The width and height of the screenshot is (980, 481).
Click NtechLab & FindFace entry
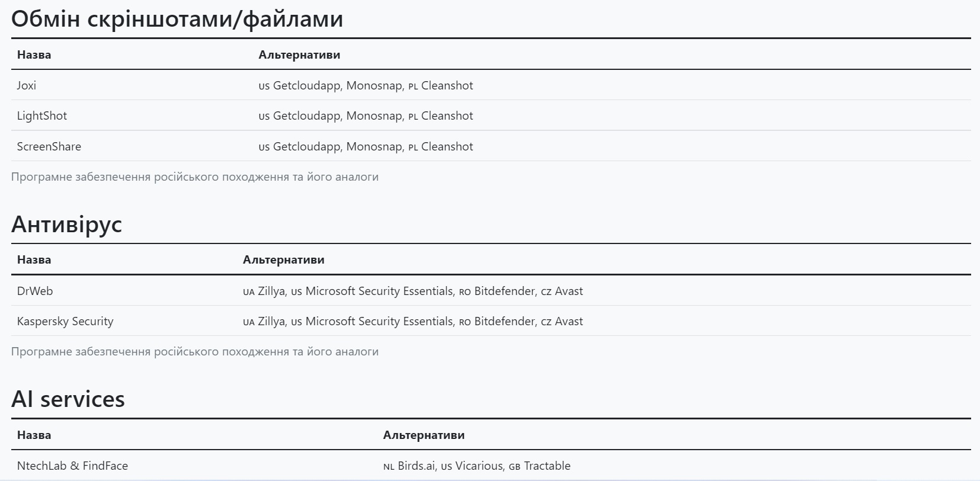coord(72,466)
